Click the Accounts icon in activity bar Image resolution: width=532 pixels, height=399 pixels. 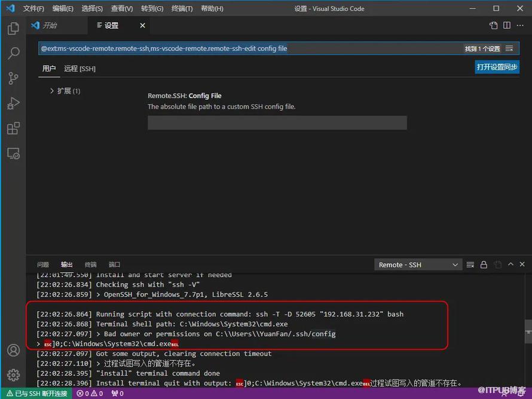pyautogui.click(x=13, y=351)
